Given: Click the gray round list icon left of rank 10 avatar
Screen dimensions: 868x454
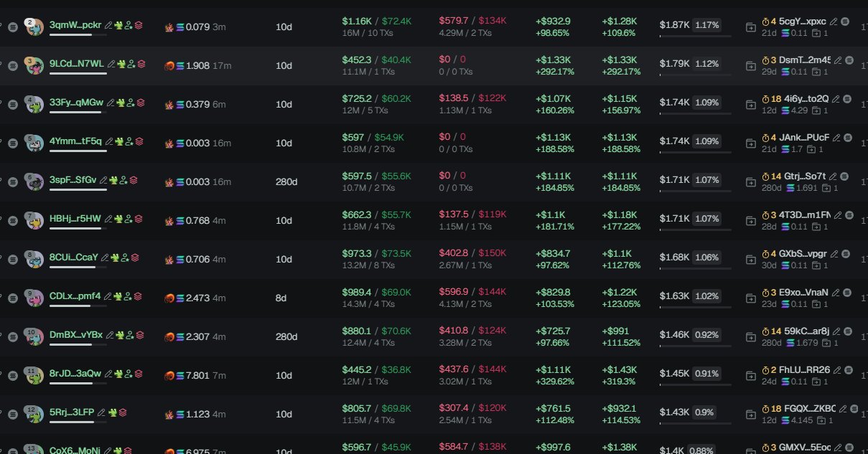Looking at the screenshot, I should (12, 336).
